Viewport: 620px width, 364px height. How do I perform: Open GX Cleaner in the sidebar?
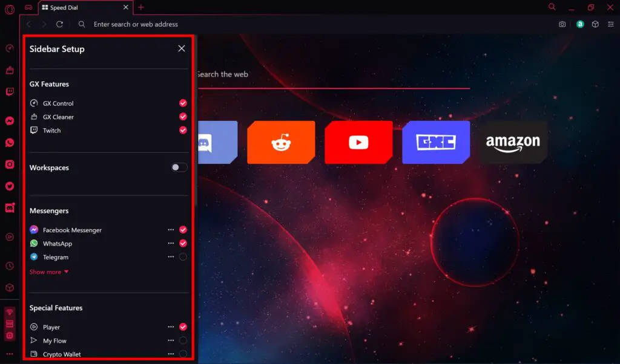[x=10, y=70]
